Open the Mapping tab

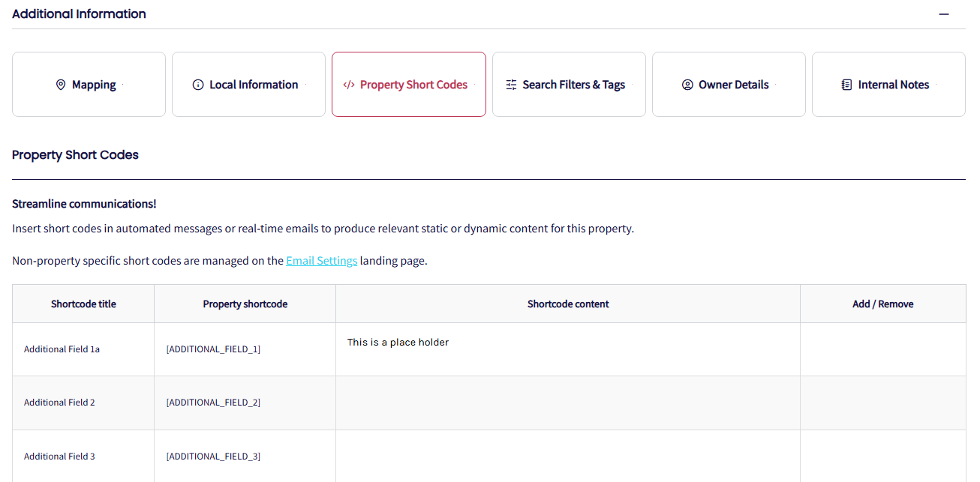pyautogui.click(x=89, y=85)
